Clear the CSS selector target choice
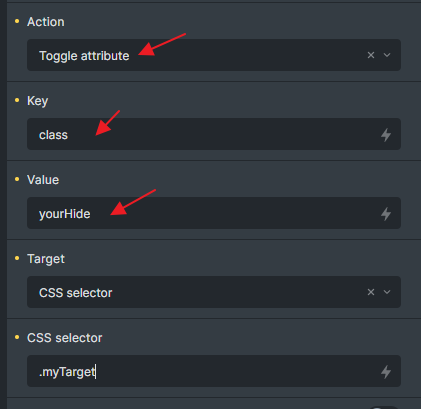The image size is (421, 409). coord(371,292)
